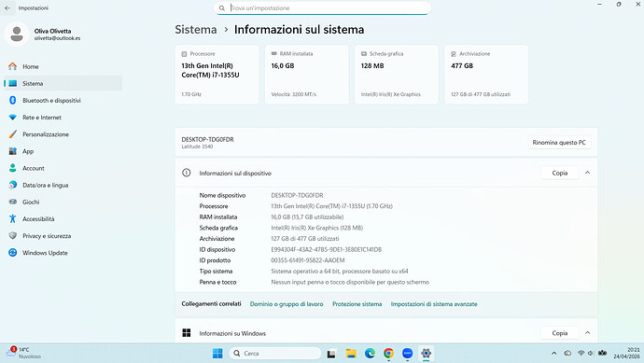Click the volume speaker tray icon
The image size is (644, 363).
[x=591, y=353]
